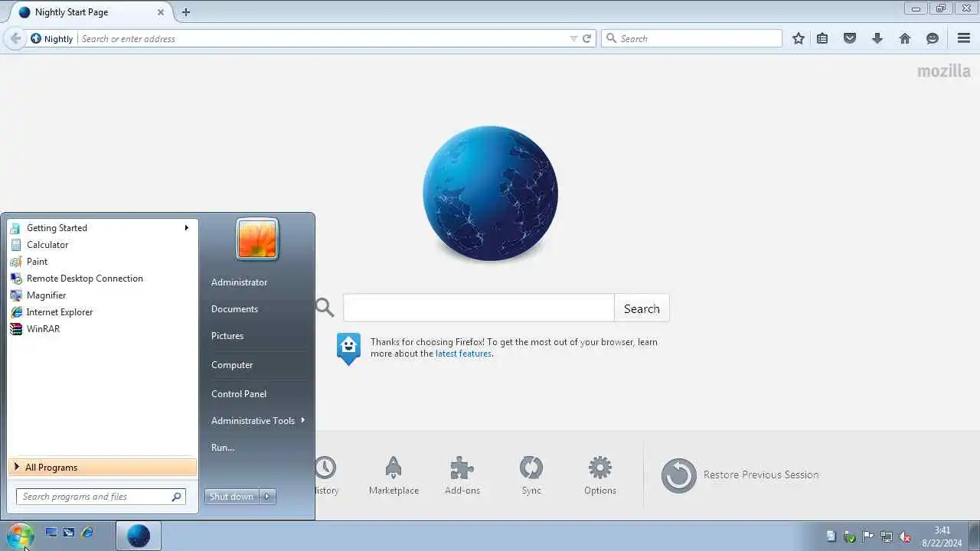Click Show desktop icon in quick launch
The width and height of the screenshot is (980, 551).
[51, 533]
